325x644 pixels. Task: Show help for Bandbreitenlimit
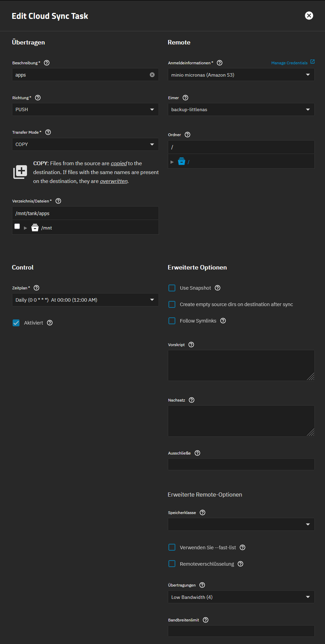click(206, 620)
